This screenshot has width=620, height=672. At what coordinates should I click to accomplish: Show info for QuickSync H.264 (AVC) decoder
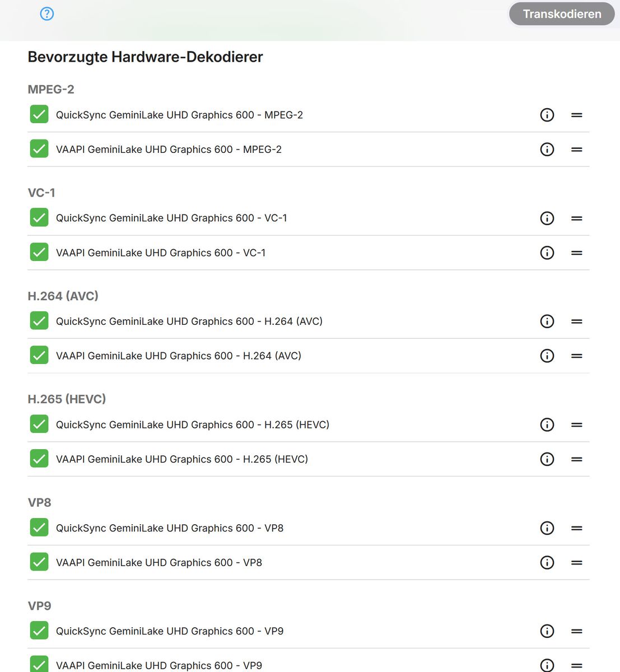tap(547, 321)
